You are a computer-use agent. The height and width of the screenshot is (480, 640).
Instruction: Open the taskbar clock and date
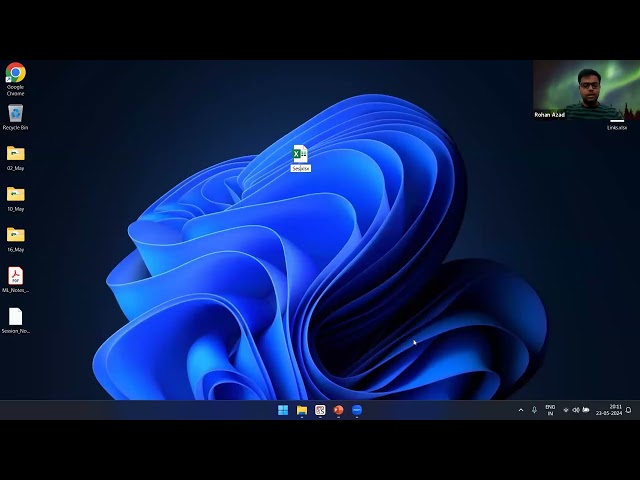click(x=609, y=410)
